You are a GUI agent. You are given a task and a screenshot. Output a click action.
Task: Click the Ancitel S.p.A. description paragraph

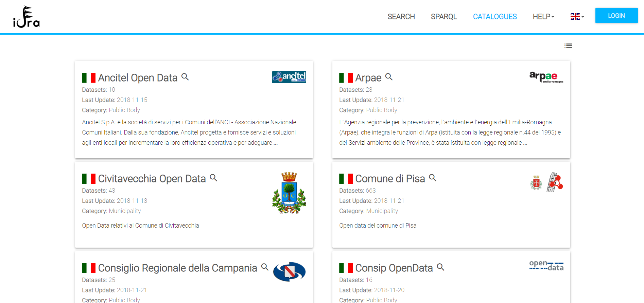[189, 132]
